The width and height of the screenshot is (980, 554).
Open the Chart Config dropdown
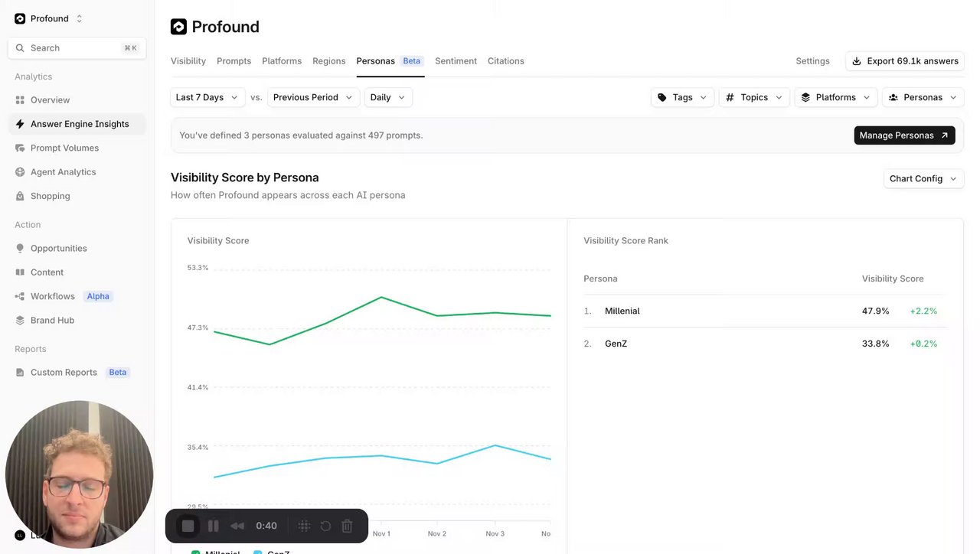[x=923, y=178]
